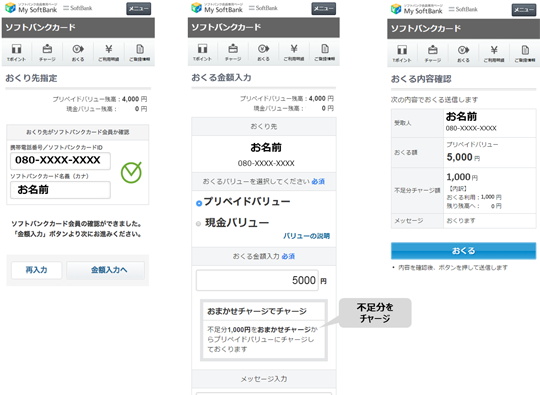Viewport: 540px width, 395px height.
Task: Open ご利用明細 yen icon on the おくる金額入力 screen
Action: (294, 52)
